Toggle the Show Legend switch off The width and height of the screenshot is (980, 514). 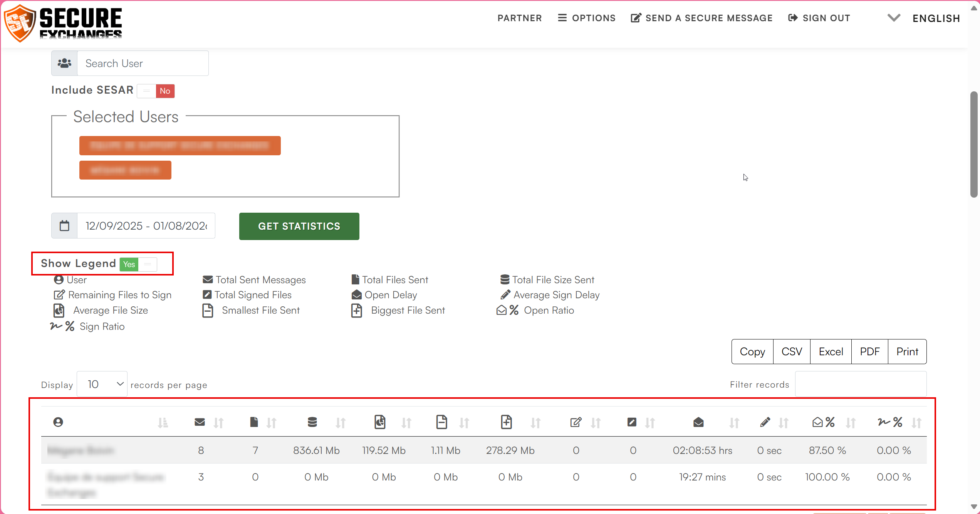click(x=138, y=264)
